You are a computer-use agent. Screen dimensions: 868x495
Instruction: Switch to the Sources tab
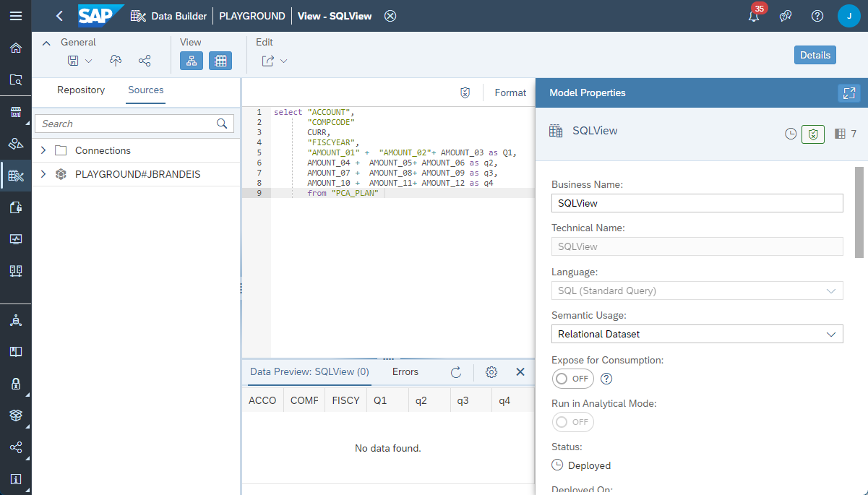146,90
